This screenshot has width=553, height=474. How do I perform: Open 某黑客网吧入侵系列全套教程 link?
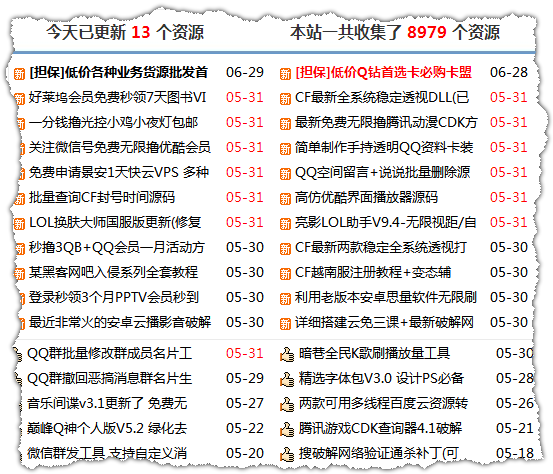(113, 272)
